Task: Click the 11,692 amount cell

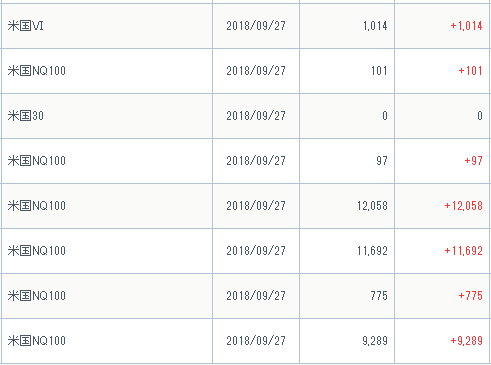Action: tap(372, 251)
